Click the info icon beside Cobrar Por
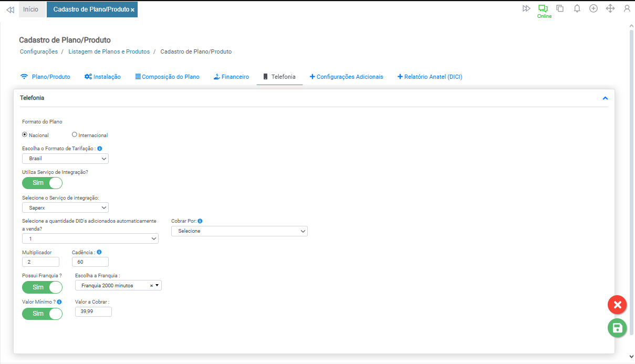Screen dimensions: 635x364 click(x=200, y=221)
